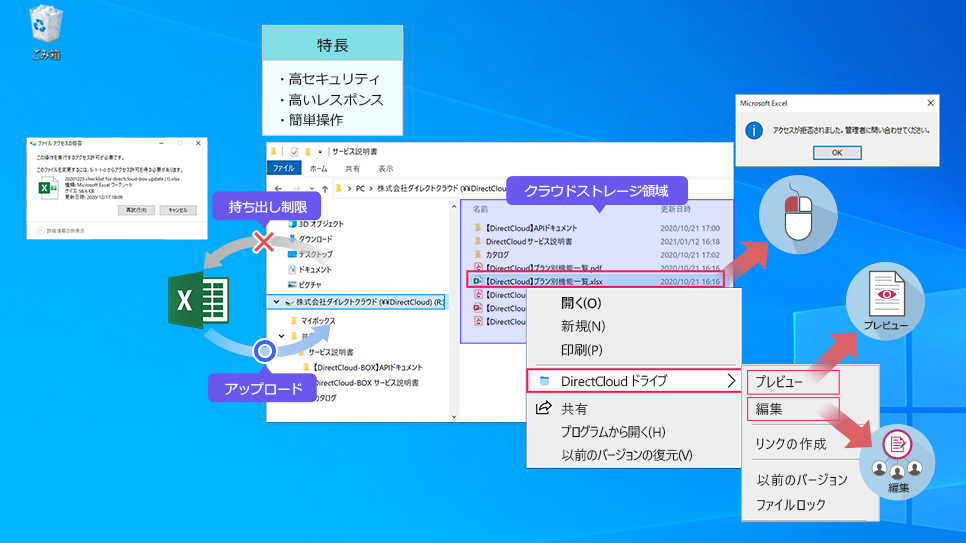Select 【DirectCloud】プラン別機能一覧.xlsx file
The height and width of the screenshot is (543, 966).
tap(595, 281)
